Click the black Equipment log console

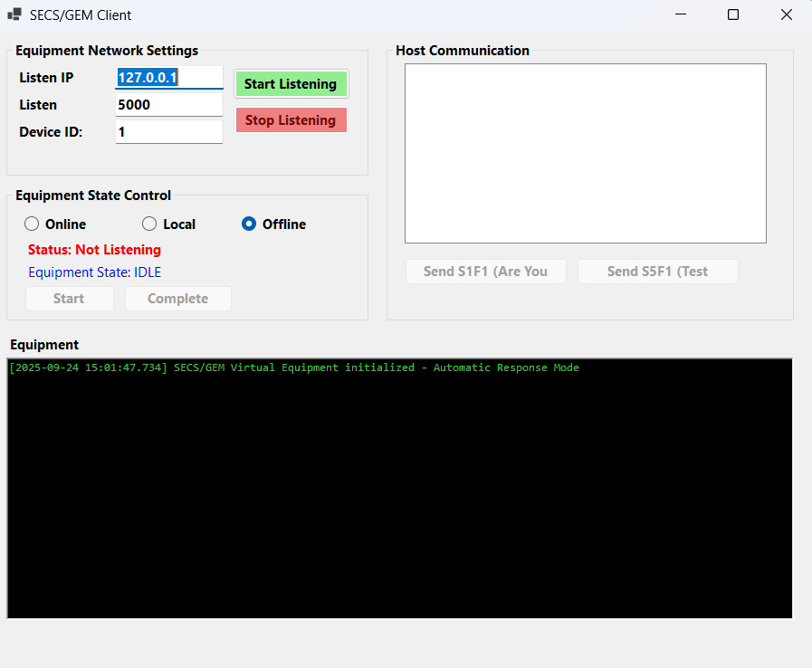pyautogui.click(x=399, y=489)
